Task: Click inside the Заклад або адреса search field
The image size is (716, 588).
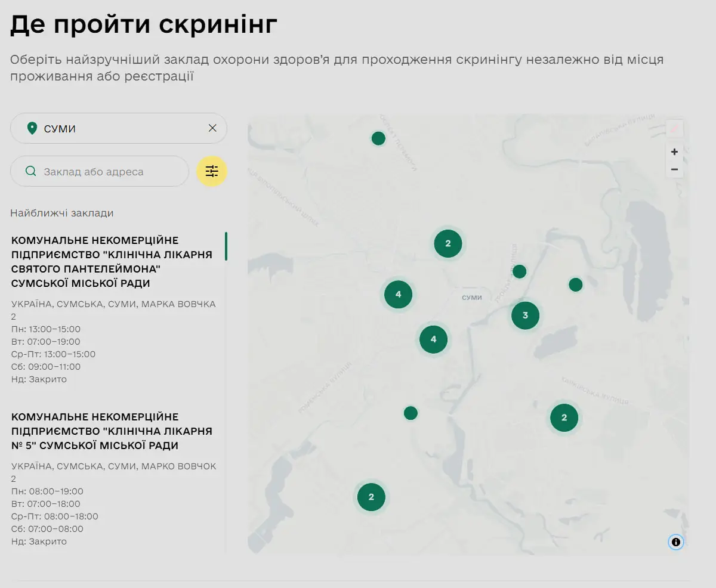Action: [x=107, y=171]
